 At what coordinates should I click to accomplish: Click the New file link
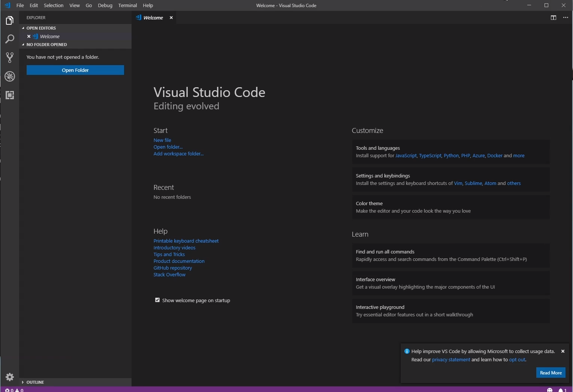click(162, 140)
